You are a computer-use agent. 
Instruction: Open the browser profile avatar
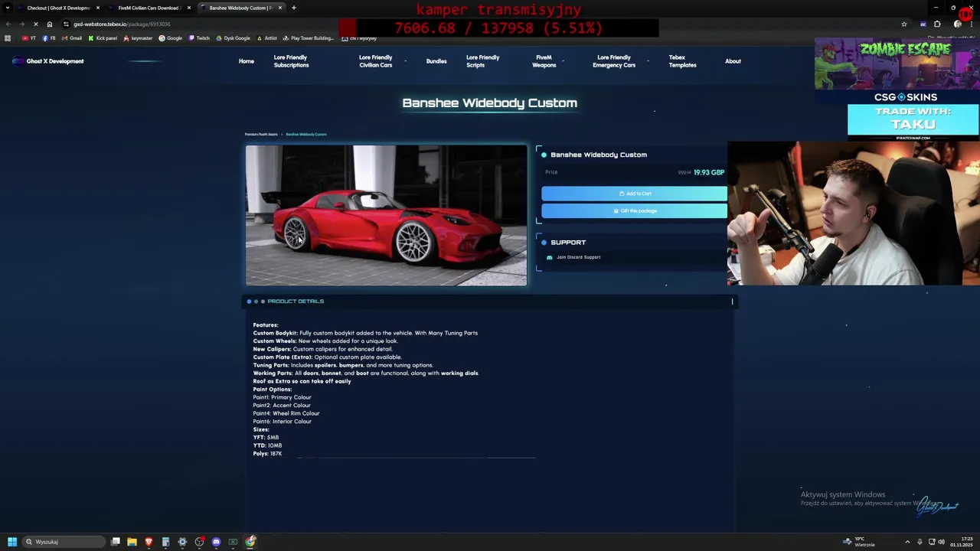pos(957,24)
